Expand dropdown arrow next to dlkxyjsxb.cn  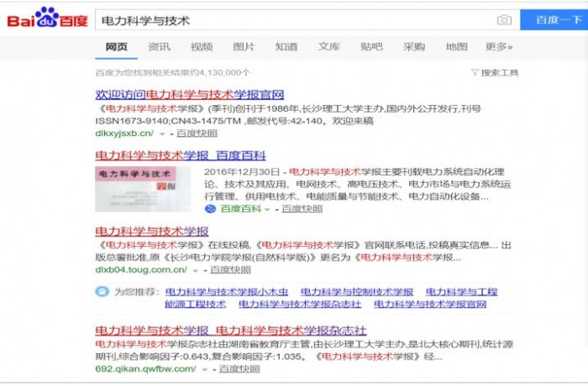click(161, 133)
